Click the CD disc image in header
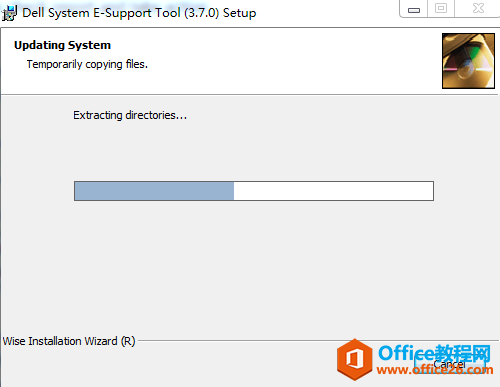This screenshot has width=500, height=387. click(468, 61)
